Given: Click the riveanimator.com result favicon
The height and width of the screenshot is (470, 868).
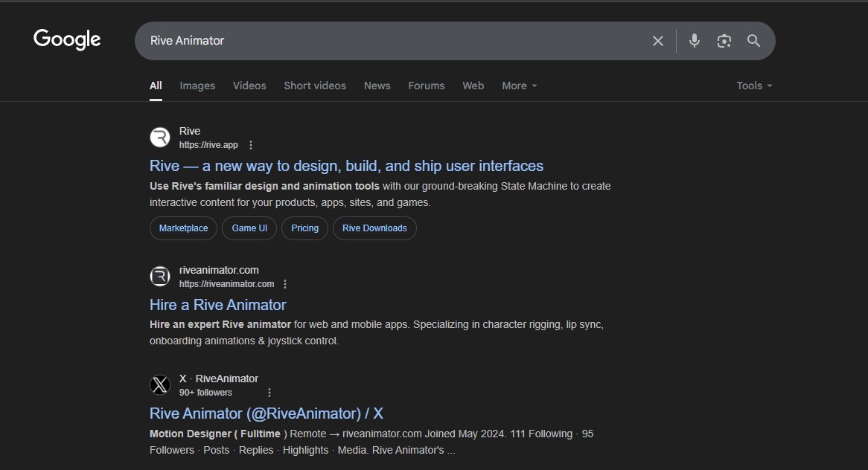Looking at the screenshot, I should click(160, 276).
